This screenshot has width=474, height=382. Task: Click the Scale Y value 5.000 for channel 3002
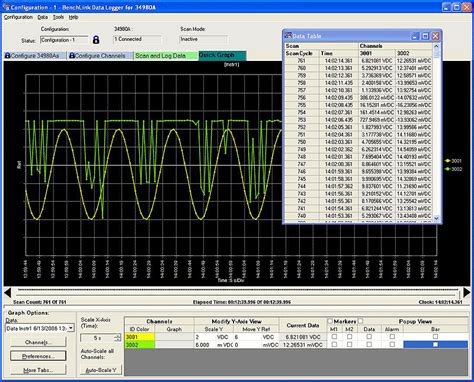pos(204,345)
